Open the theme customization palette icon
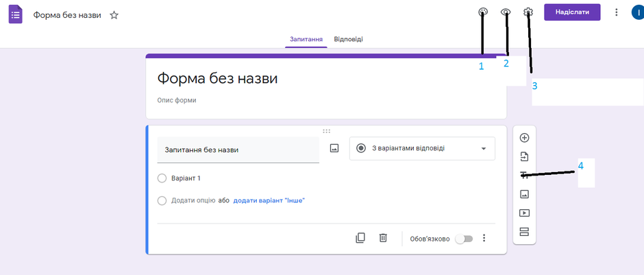The image size is (644, 275). [x=483, y=12]
